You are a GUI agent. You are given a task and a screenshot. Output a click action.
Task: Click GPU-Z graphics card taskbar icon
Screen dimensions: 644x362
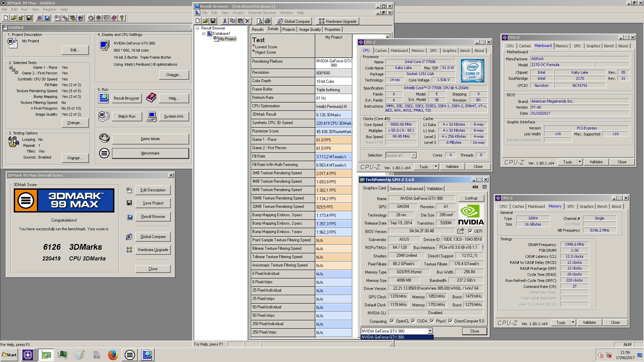pos(46,355)
